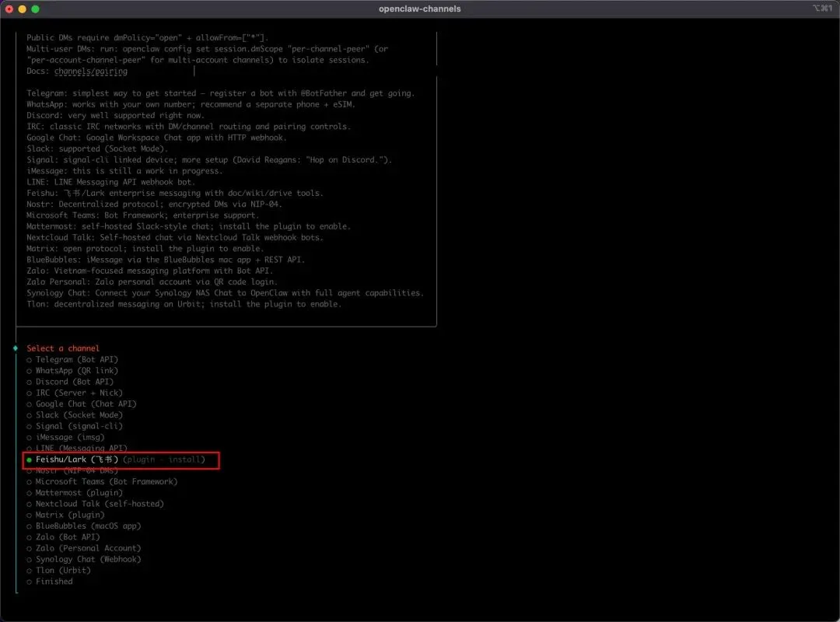Select Matrix (plugin) channel option

(65, 515)
